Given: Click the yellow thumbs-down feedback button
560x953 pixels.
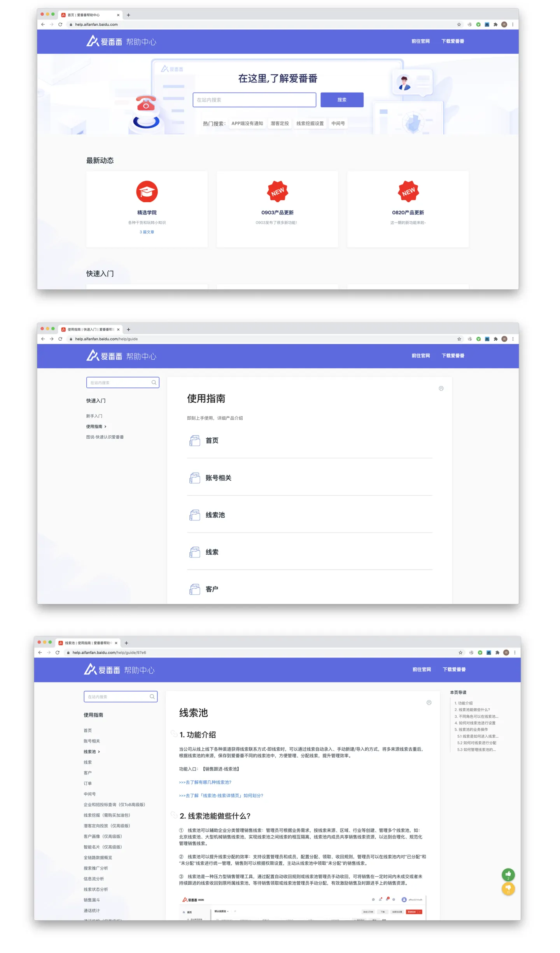Looking at the screenshot, I should pyautogui.click(x=508, y=889).
